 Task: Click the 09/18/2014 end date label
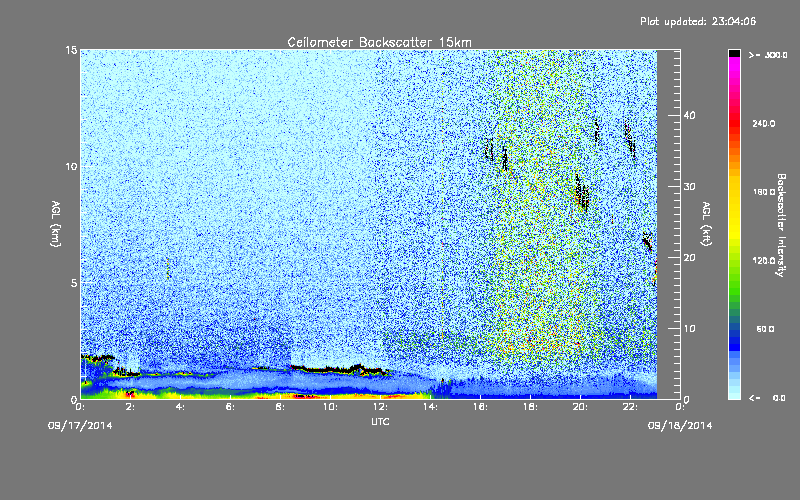680,426
